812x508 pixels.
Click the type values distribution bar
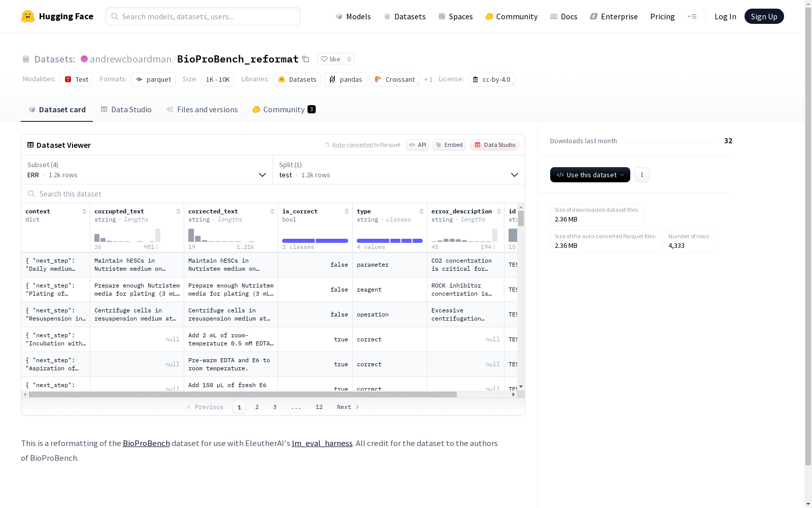click(390, 241)
